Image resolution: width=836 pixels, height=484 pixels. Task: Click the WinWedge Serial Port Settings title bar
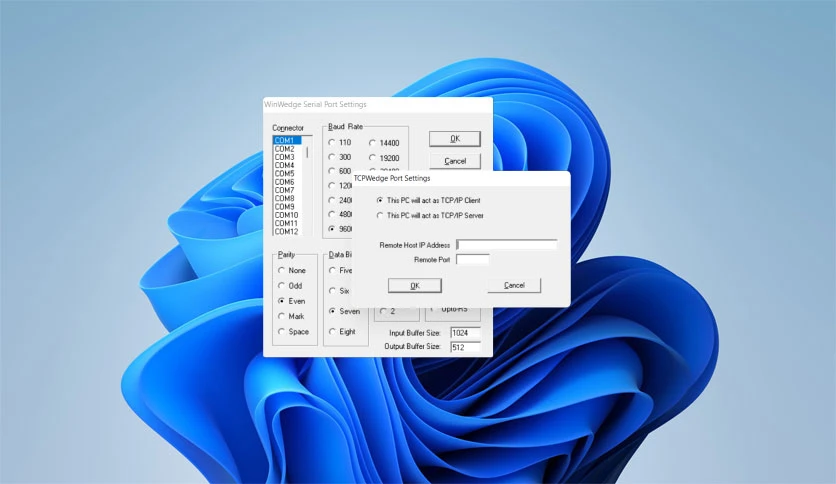(x=377, y=104)
